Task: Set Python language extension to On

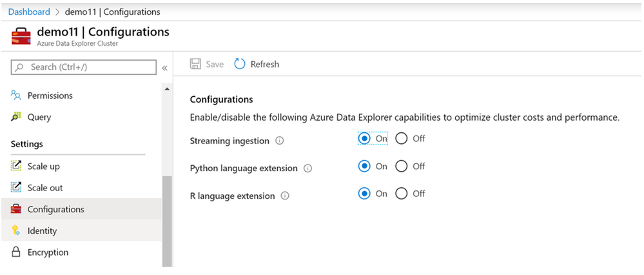Action: click(x=364, y=166)
